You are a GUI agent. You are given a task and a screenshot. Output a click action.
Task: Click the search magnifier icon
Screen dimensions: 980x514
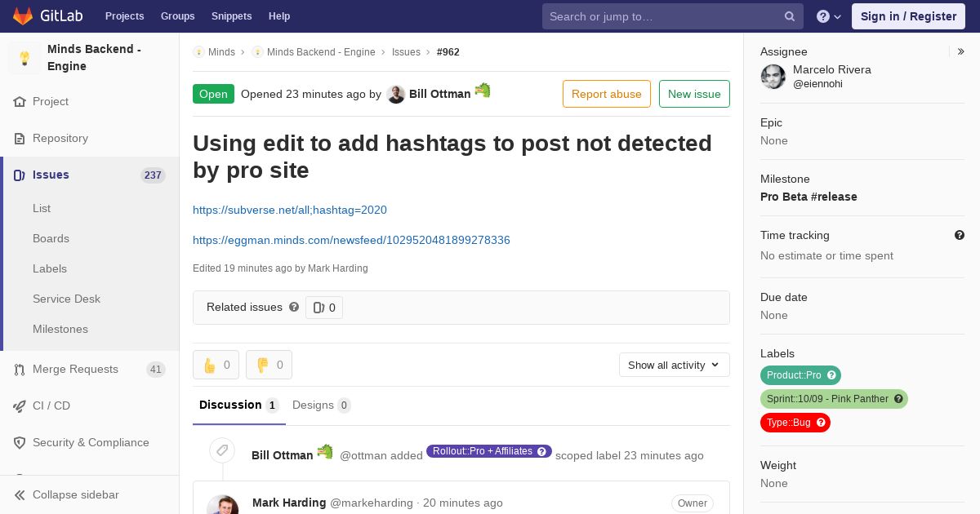[790, 16]
